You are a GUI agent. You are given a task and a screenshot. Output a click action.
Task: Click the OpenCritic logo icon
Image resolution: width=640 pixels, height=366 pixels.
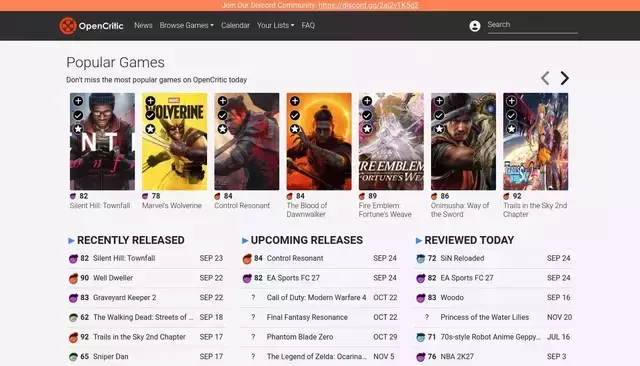(x=68, y=26)
